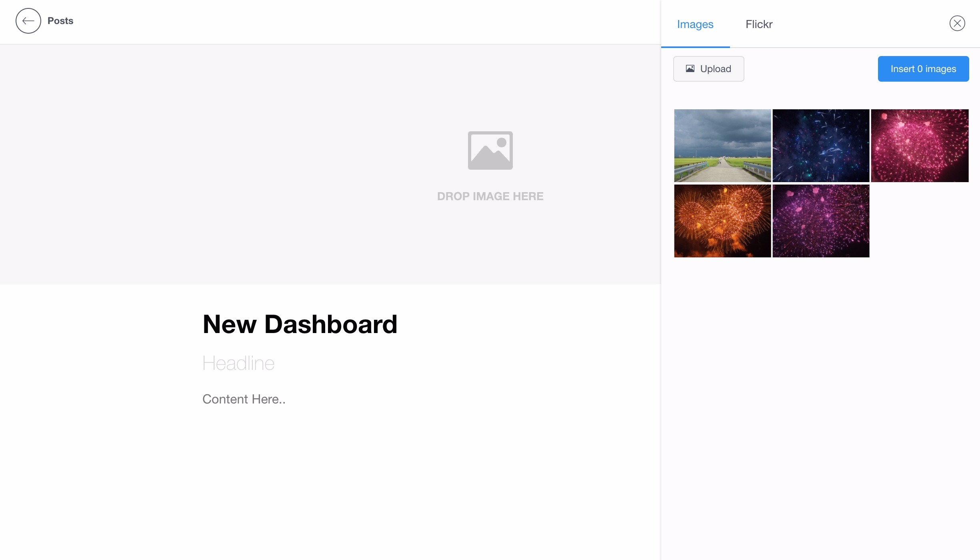The width and height of the screenshot is (980, 560).
Task: Click the Content Here text area
Action: [244, 399]
